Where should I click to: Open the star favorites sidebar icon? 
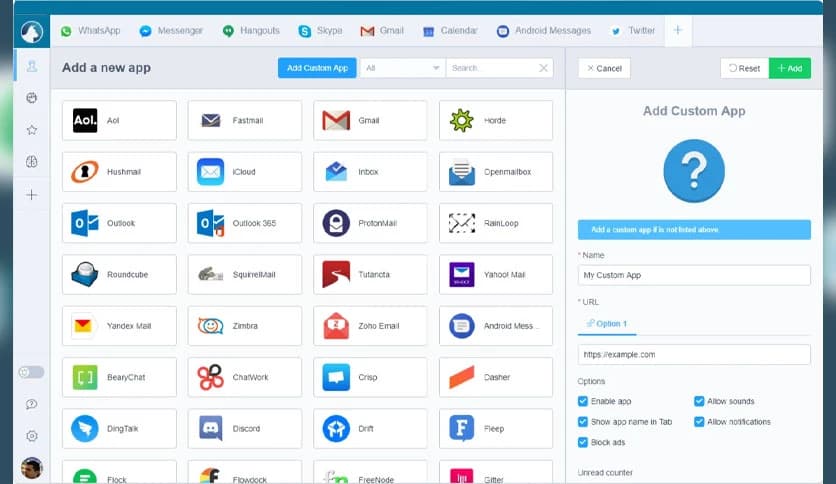32,130
